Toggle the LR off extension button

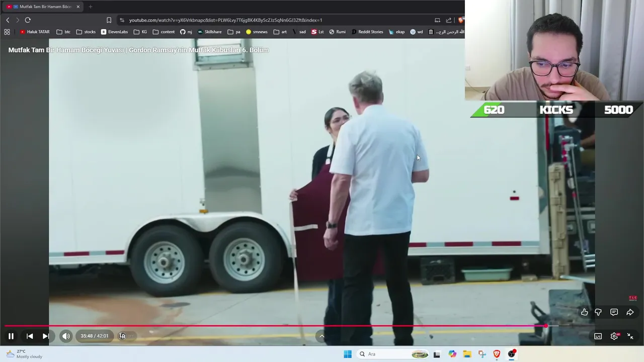[126, 336]
